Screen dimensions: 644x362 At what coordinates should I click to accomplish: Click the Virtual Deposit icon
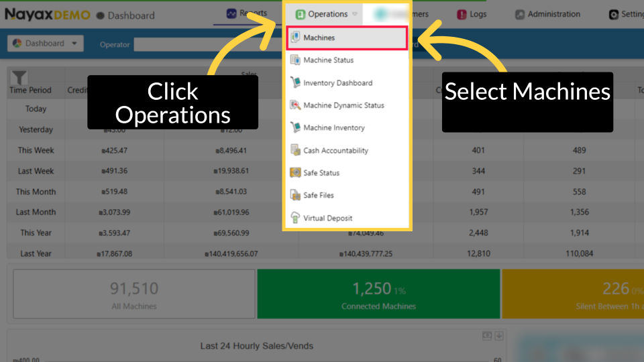click(x=295, y=218)
